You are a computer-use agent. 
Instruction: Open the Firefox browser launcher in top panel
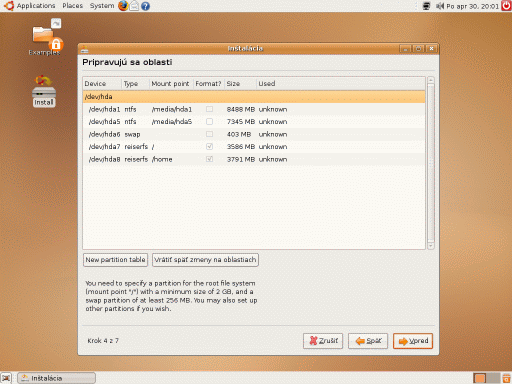click(x=123, y=6)
